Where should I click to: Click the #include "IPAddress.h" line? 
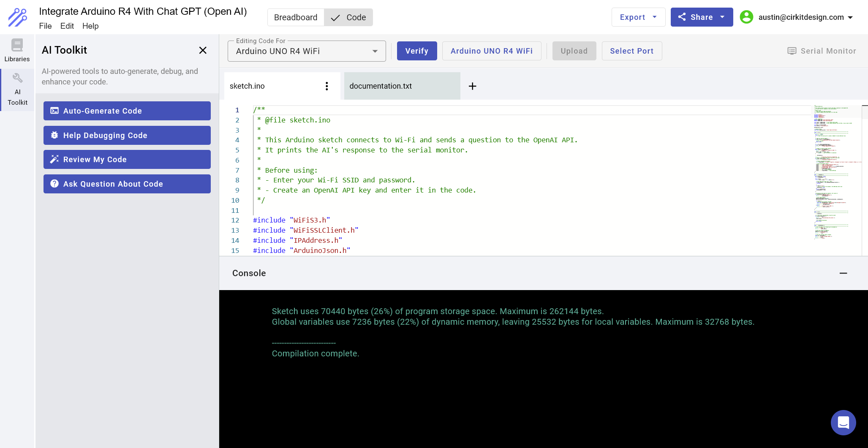(298, 241)
